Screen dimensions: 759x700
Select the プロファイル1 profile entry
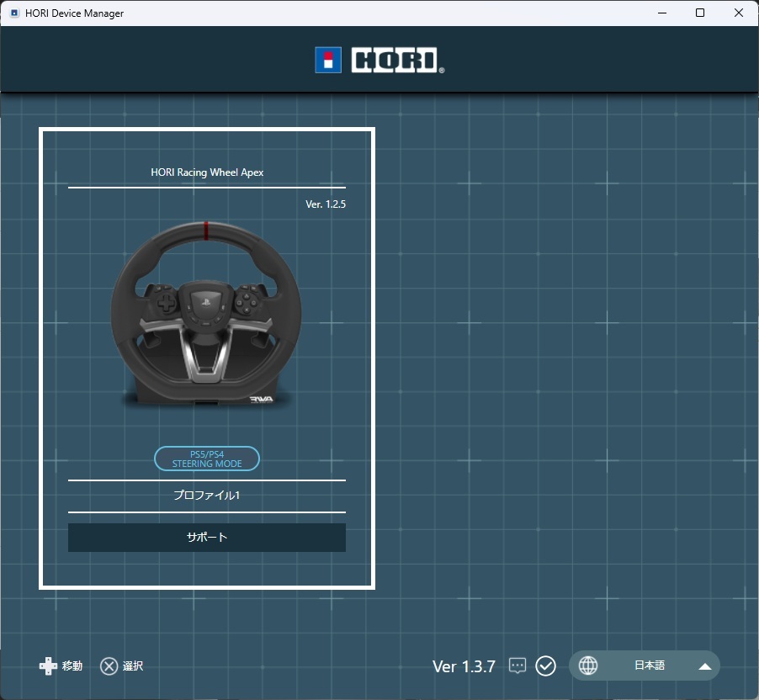pos(206,496)
